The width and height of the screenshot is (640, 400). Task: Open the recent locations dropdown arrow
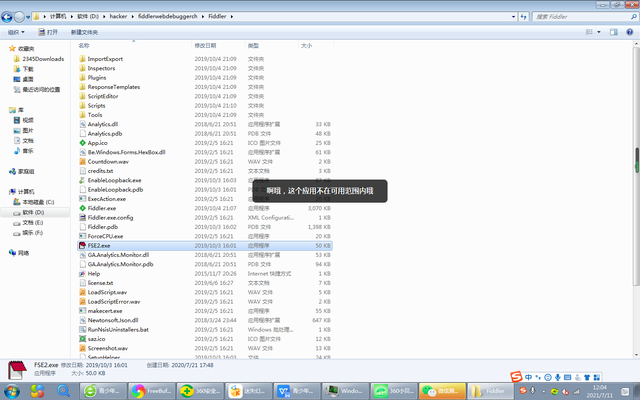point(28,17)
